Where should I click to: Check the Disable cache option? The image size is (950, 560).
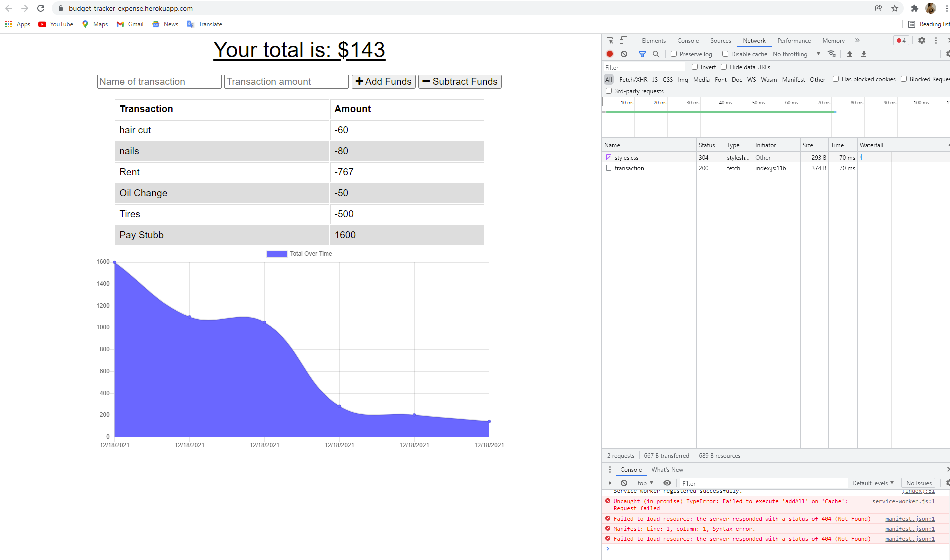[x=725, y=54]
